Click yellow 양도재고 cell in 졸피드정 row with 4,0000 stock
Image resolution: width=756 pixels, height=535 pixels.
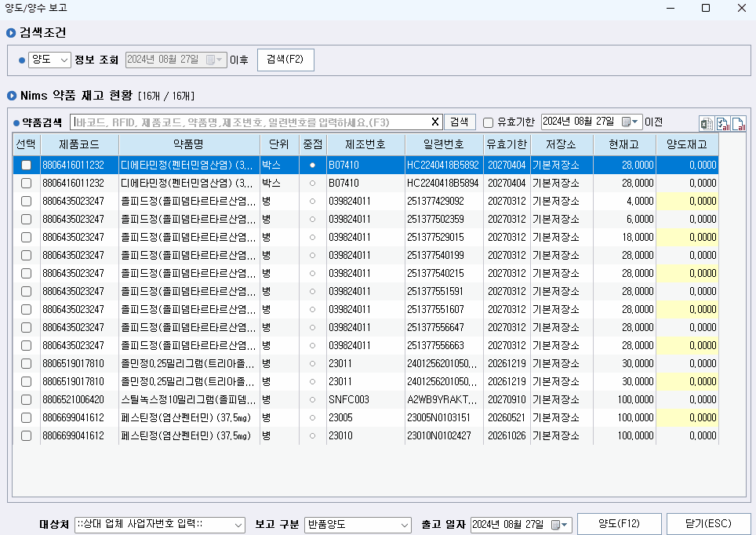click(x=687, y=201)
